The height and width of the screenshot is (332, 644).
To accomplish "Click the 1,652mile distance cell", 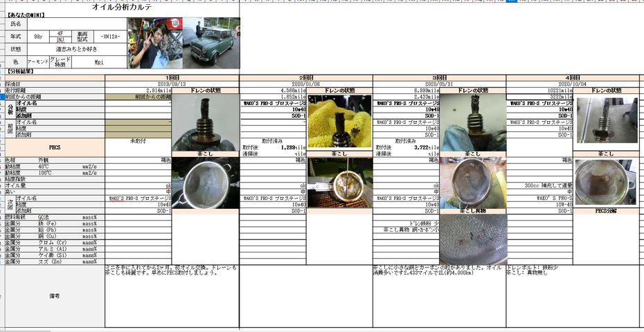I will click(273, 97).
